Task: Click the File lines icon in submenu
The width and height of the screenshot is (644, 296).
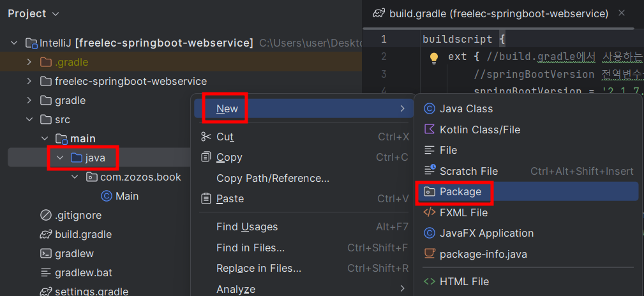Action: pos(429,151)
